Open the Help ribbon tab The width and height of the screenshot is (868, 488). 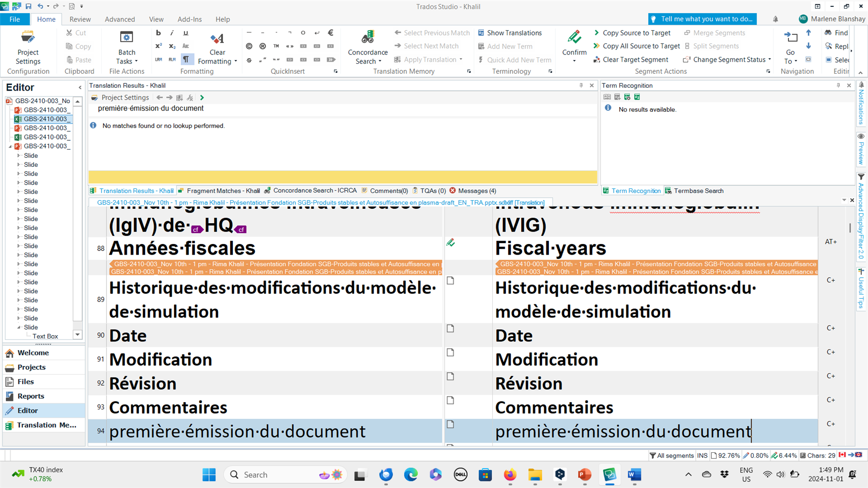pos(222,19)
